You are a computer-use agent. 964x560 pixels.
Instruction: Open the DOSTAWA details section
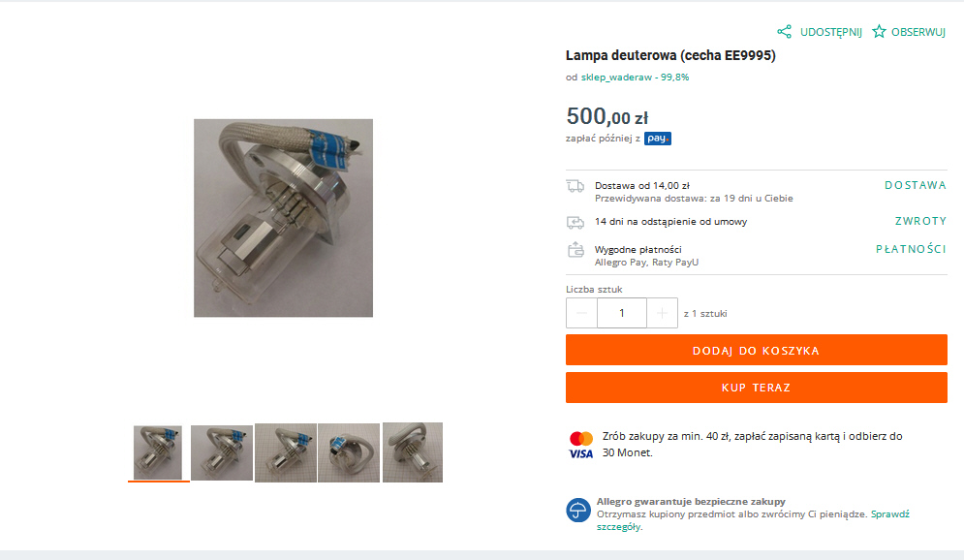pos(916,185)
